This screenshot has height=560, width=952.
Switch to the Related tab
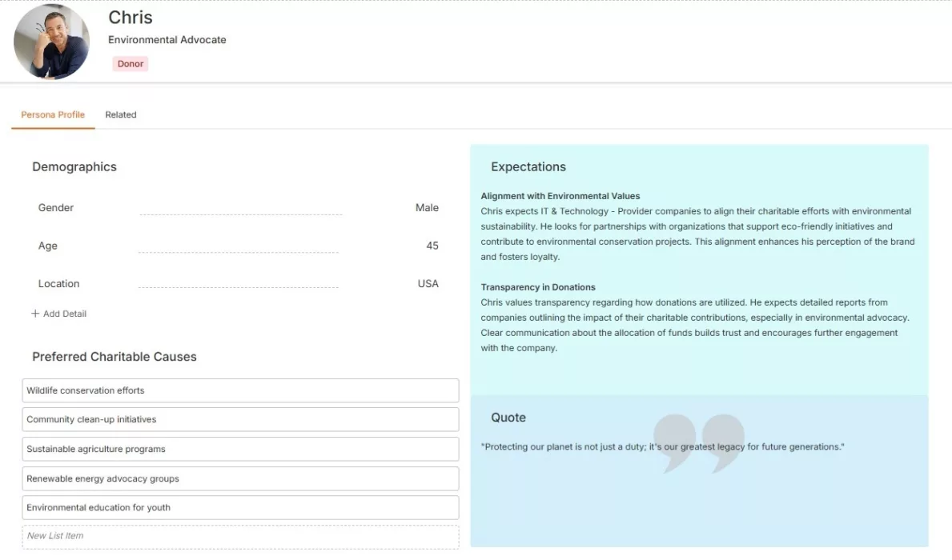pyautogui.click(x=120, y=114)
